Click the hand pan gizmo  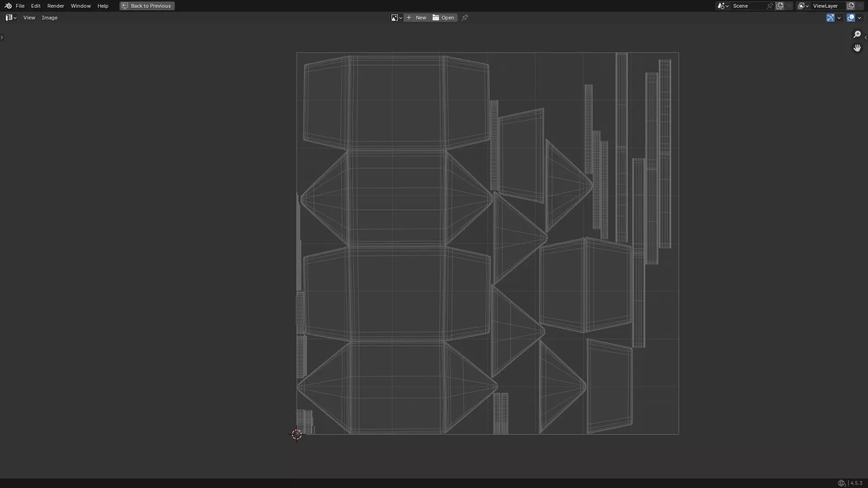pyautogui.click(x=857, y=48)
